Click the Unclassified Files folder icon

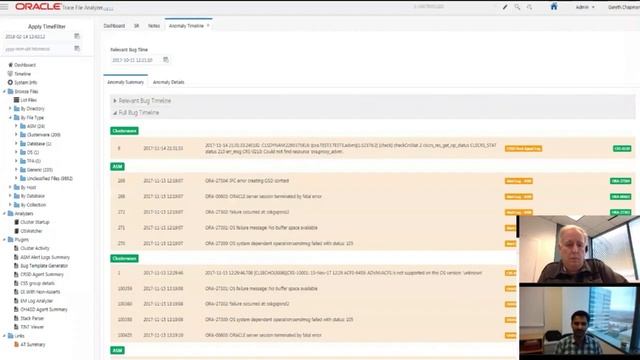pos(23,178)
